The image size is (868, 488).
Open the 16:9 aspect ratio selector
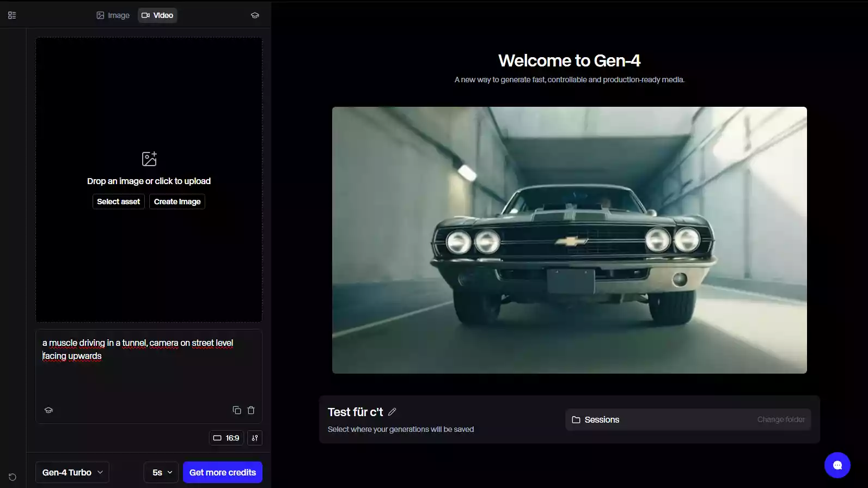226,438
